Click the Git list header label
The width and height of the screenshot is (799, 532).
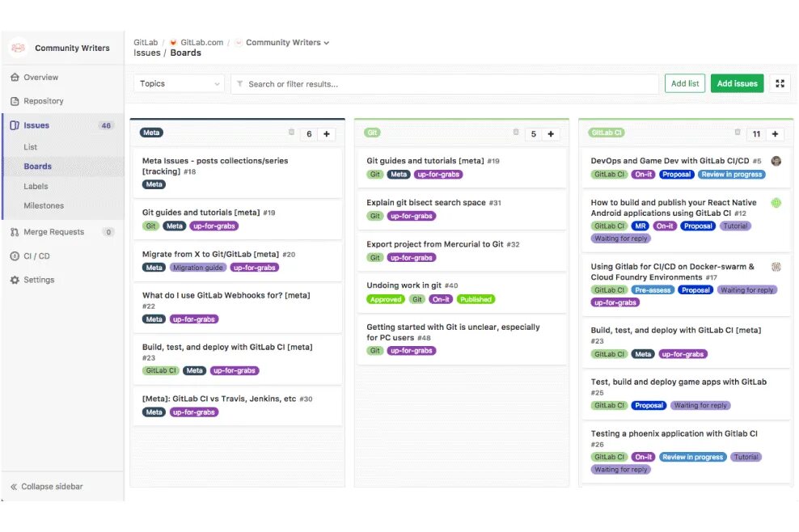[x=373, y=133]
